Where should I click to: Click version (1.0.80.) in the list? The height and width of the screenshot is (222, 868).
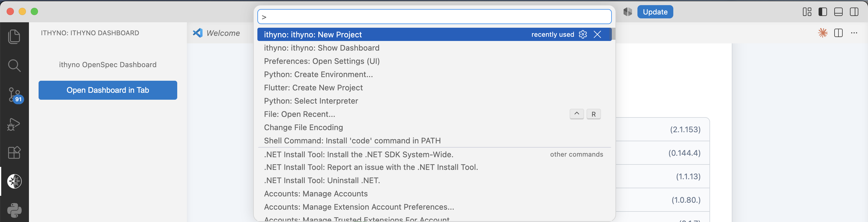coord(686,200)
